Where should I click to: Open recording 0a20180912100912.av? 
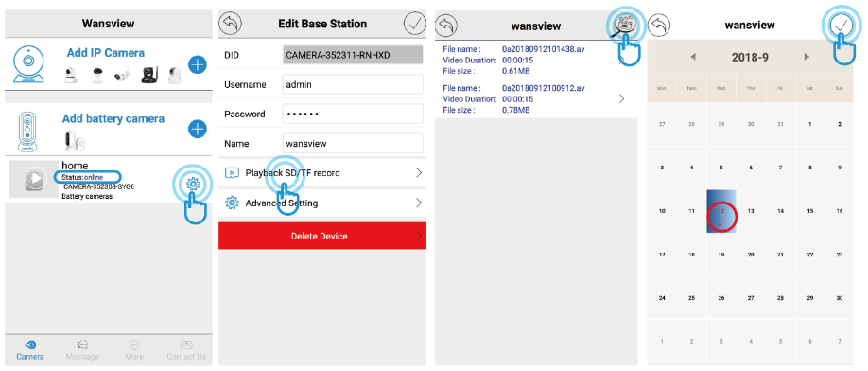coord(536,98)
